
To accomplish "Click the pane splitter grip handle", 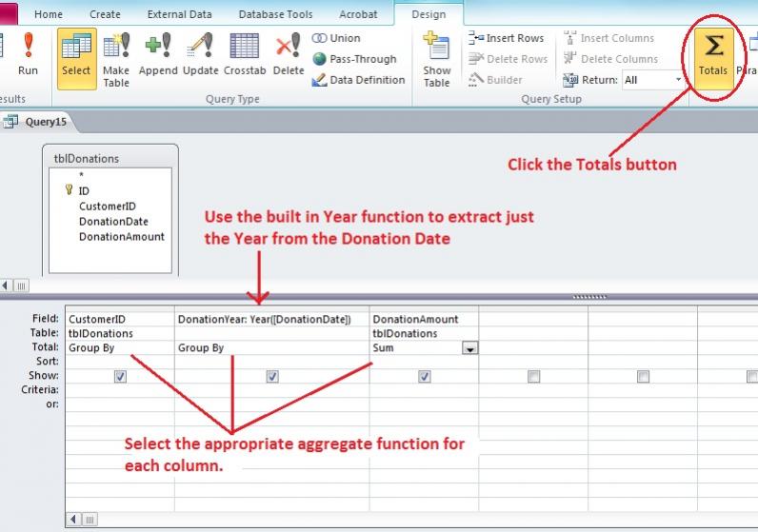I will click(589, 297).
